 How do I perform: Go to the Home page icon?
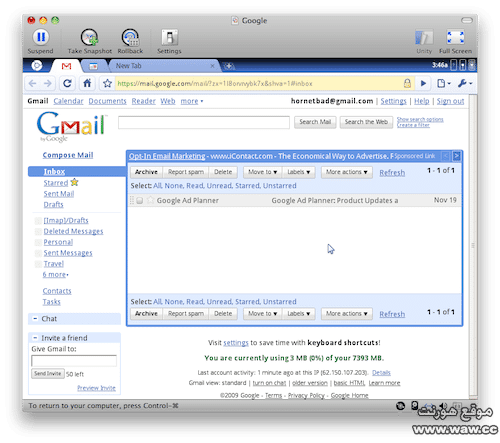(x=87, y=83)
